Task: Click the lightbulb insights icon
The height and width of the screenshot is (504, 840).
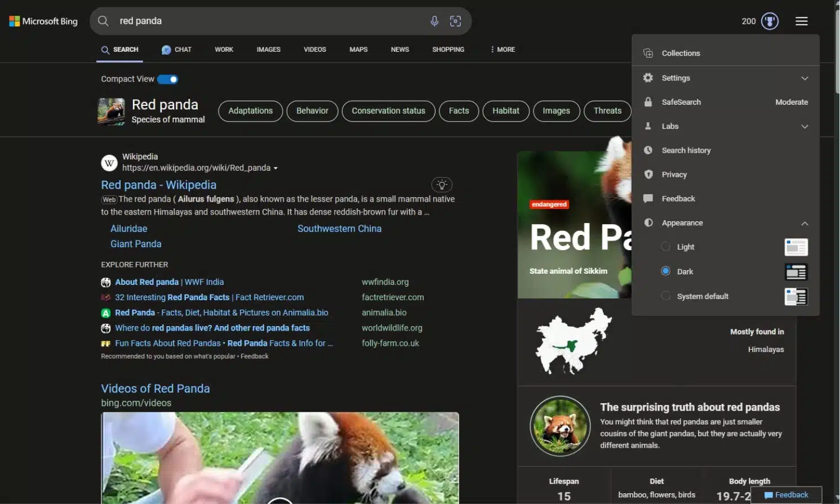Action: click(x=442, y=185)
